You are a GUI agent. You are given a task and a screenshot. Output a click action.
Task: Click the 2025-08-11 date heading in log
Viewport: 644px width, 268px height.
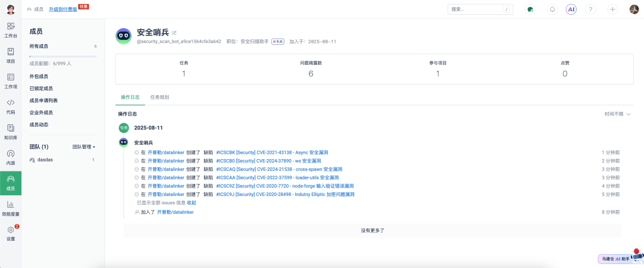tap(148, 128)
